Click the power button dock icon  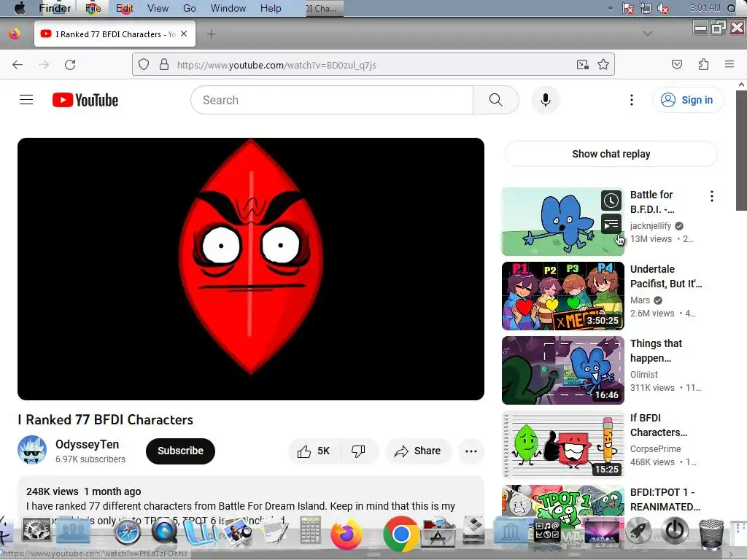[674, 530]
